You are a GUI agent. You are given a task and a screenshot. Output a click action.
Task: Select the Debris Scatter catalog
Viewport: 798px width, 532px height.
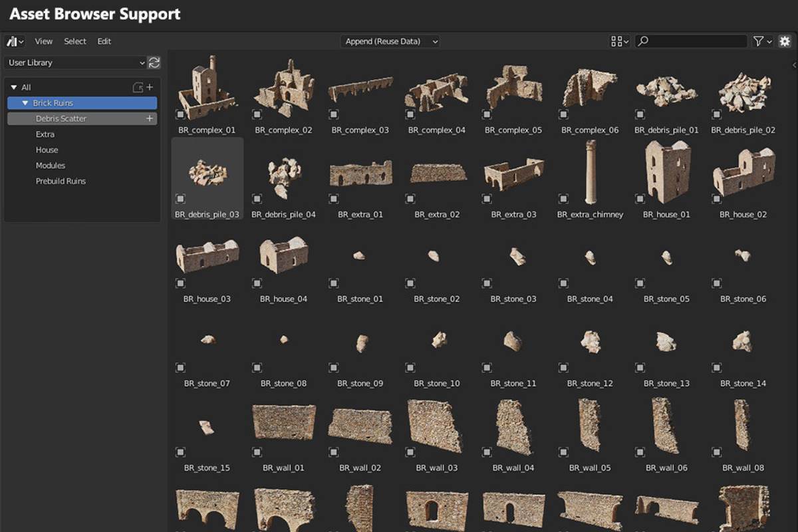[x=82, y=118]
